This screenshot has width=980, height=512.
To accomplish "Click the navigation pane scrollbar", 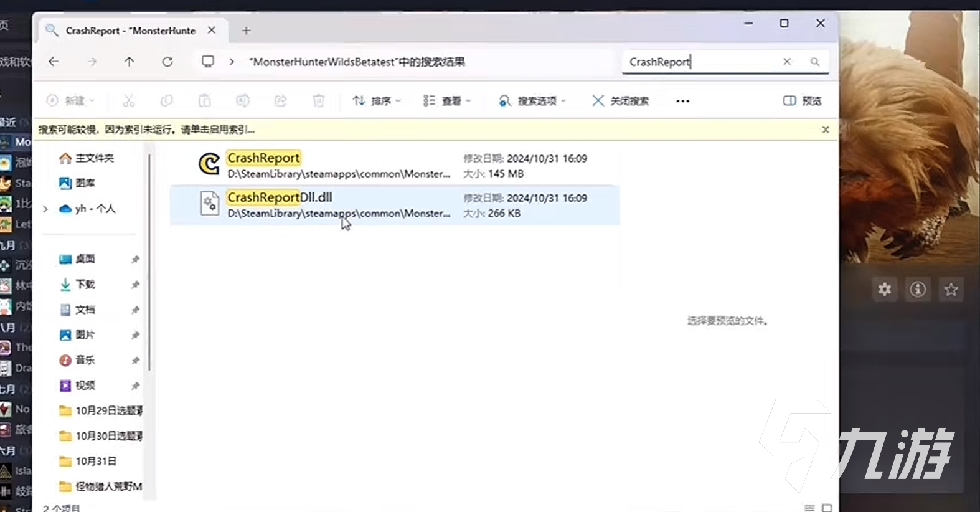I will pyautogui.click(x=149, y=262).
